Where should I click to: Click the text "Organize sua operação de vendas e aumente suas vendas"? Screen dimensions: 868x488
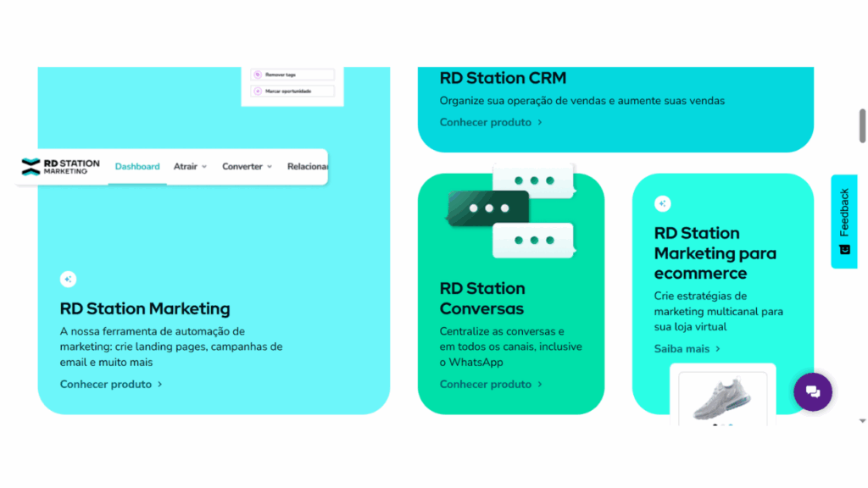[x=582, y=101]
